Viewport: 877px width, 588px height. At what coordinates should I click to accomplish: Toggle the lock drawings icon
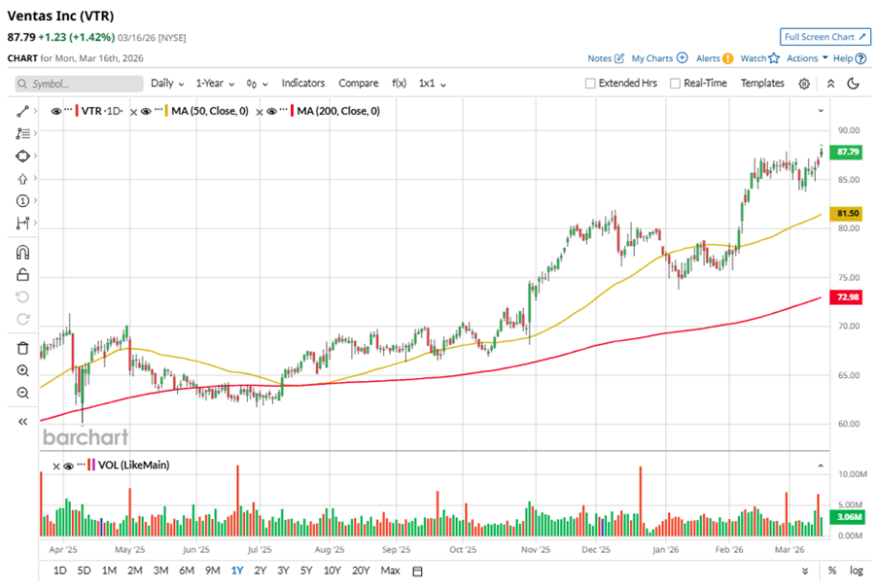(22, 274)
